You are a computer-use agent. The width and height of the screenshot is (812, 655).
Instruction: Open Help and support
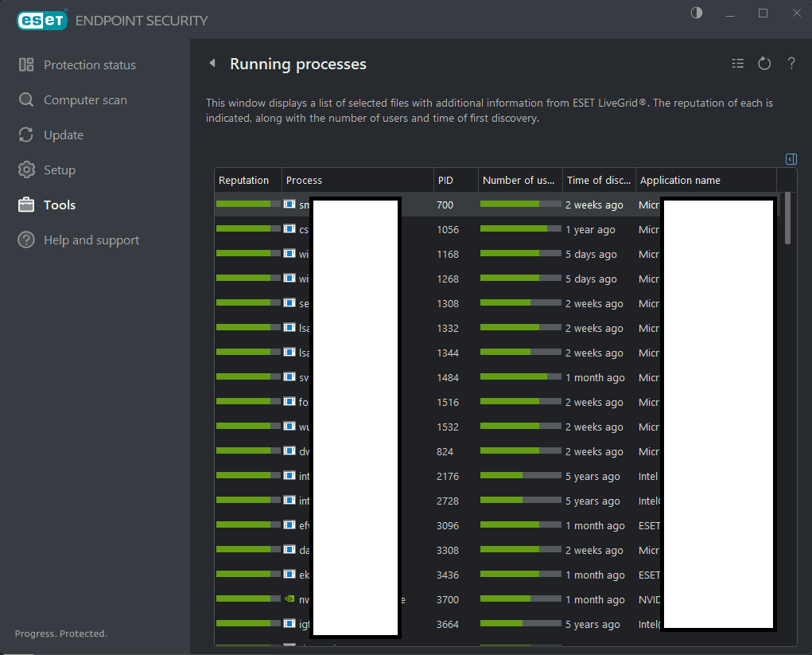tap(91, 240)
